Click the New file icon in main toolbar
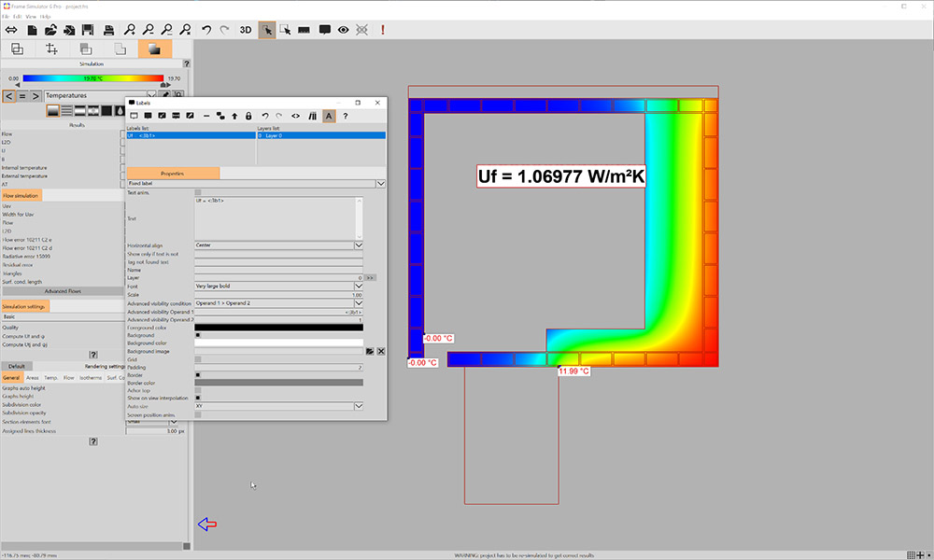The image size is (934, 560). tap(32, 30)
